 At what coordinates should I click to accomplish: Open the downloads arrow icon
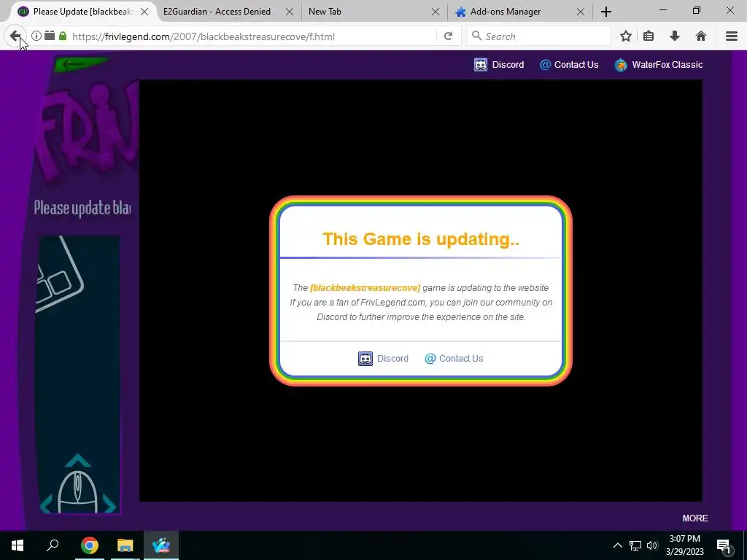(675, 36)
